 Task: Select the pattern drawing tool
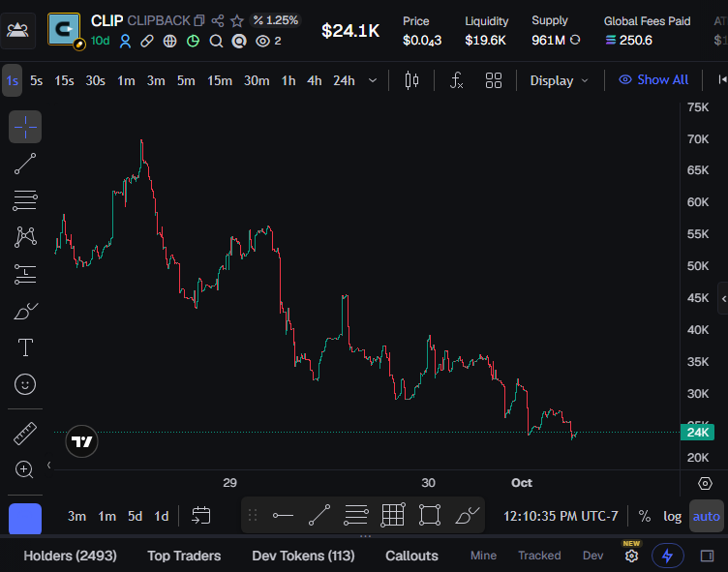point(25,237)
